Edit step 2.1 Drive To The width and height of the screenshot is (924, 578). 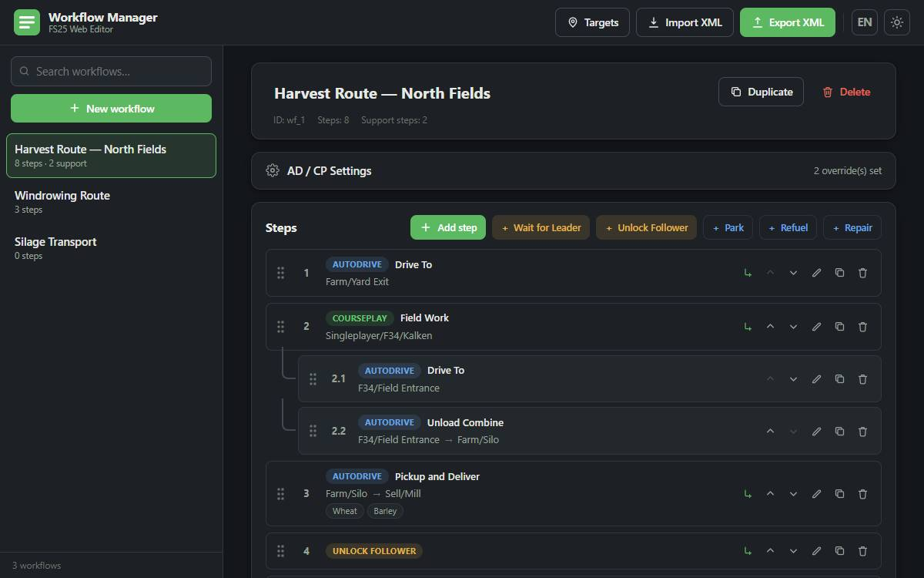click(816, 379)
